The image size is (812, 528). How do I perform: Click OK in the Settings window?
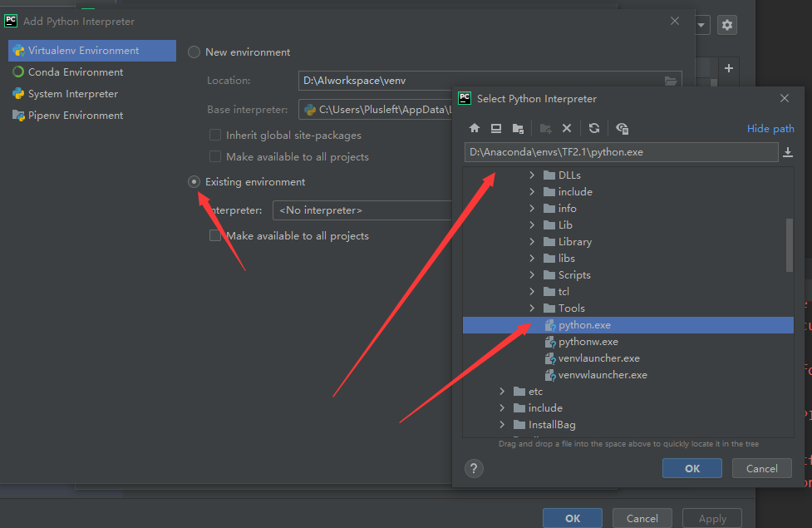pos(573,518)
